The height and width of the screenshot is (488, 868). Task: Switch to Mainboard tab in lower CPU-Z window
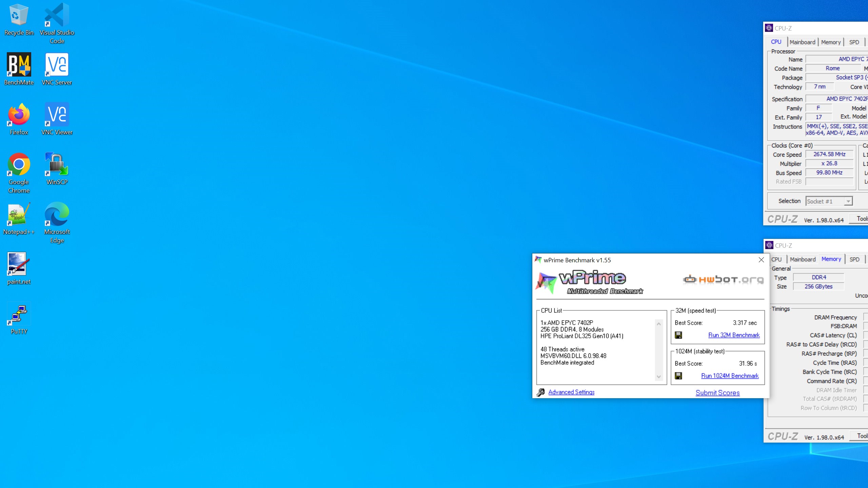[803, 259]
